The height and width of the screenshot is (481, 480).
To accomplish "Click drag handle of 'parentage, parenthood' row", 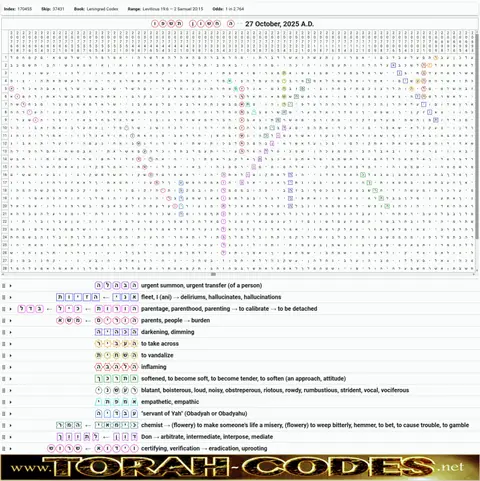I will [x=4, y=309].
